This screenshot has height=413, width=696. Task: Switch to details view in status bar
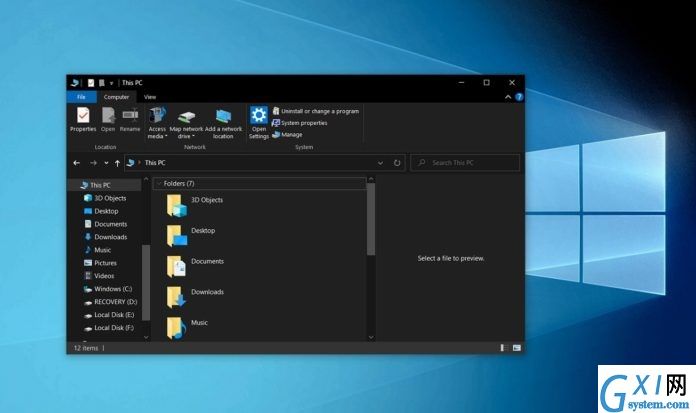(x=504, y=348)
